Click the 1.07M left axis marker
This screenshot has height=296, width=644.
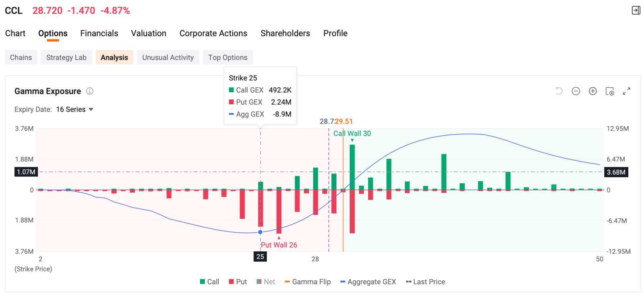click(x=26, y=172)
